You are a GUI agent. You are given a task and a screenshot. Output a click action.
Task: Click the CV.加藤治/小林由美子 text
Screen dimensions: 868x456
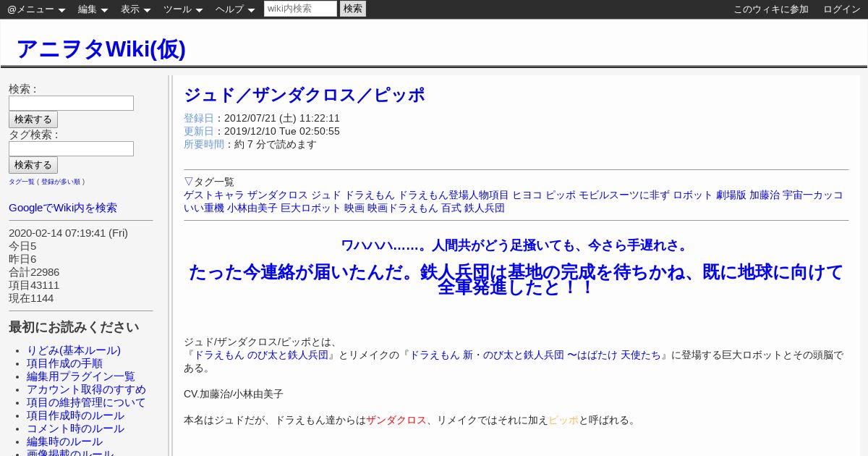tap(234, 394)
